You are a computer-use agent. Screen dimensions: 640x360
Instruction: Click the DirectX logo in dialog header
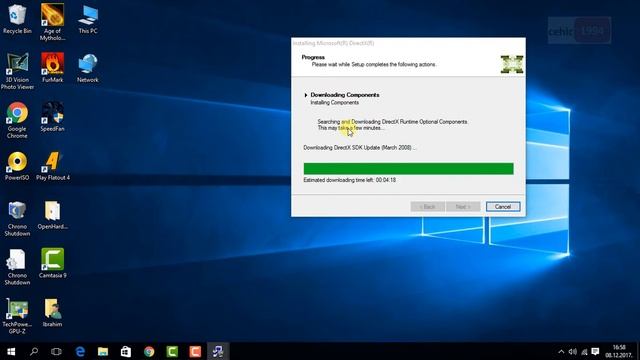pos(512,64)
